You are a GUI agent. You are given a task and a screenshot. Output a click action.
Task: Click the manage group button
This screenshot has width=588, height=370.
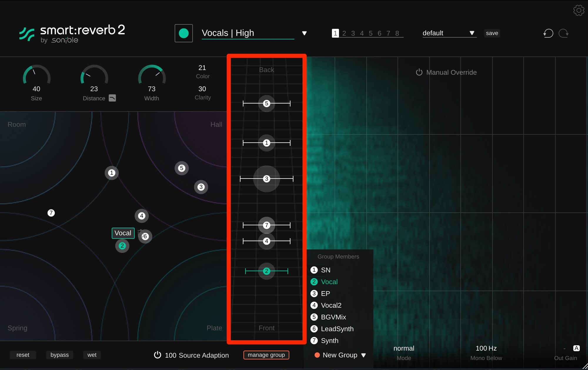click(266, 355)
